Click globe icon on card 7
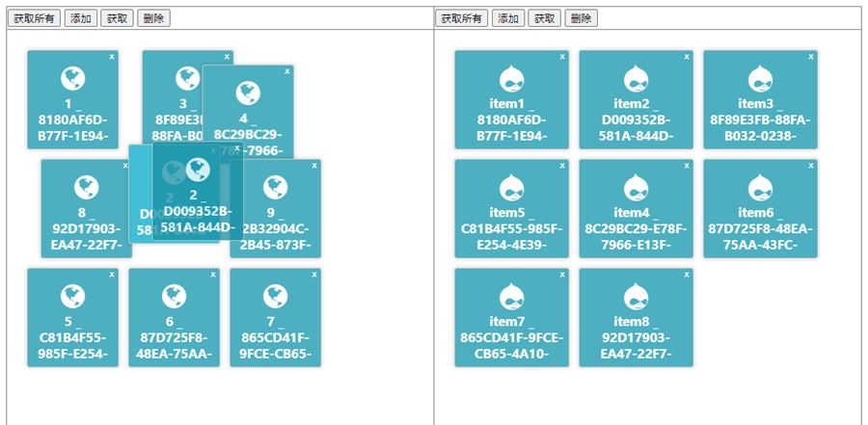 pos(275,297)
